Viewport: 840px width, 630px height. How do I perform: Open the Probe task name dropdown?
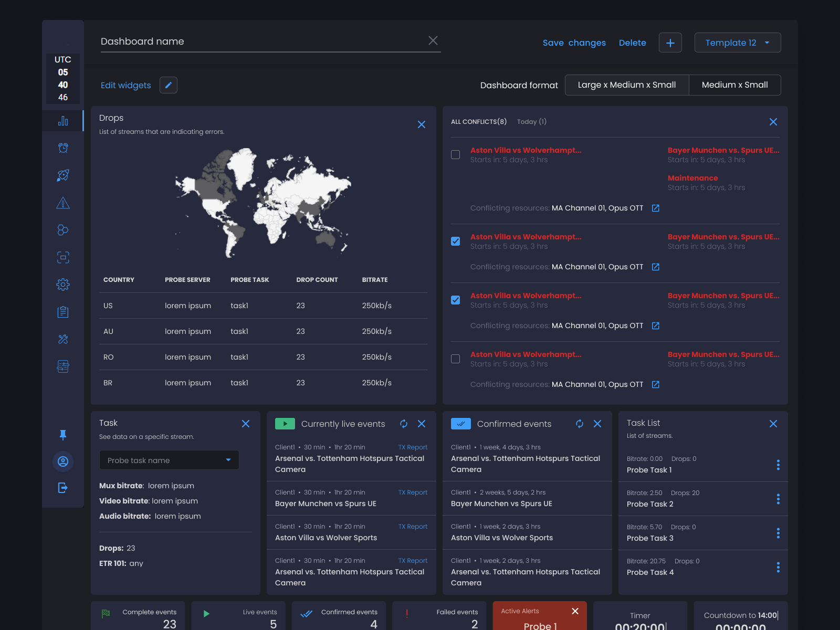(228, 460)
